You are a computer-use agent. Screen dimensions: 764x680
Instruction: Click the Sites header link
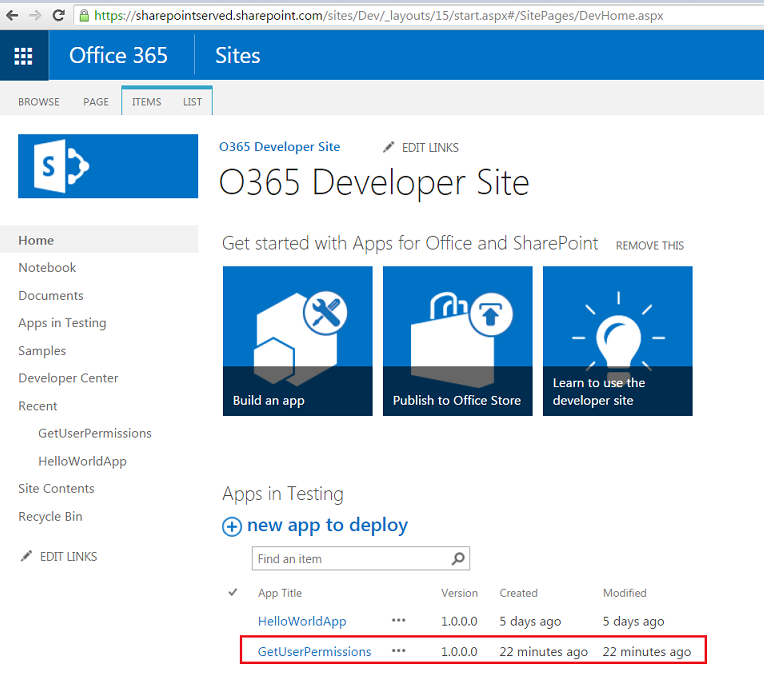[x=238, y=56]
